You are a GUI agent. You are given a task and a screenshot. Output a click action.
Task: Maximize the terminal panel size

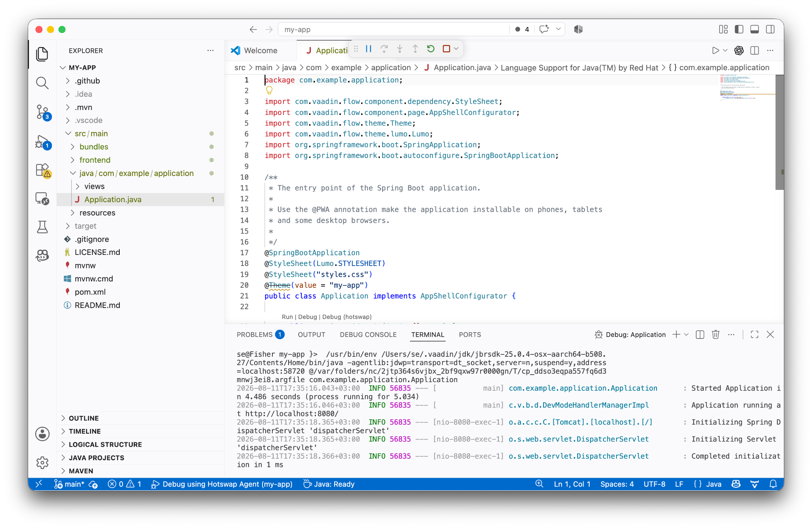(x=755, y=335)
